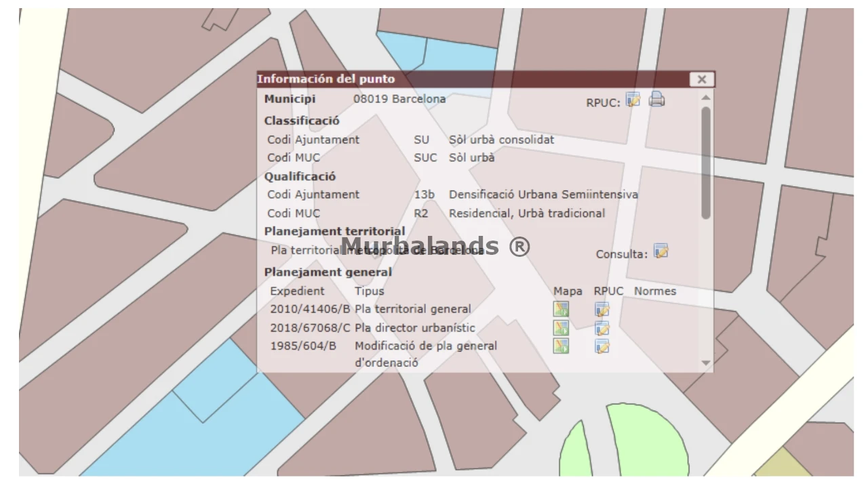
Task: Open Mapa icon for Pla director urbanístic
Action: 561,328
